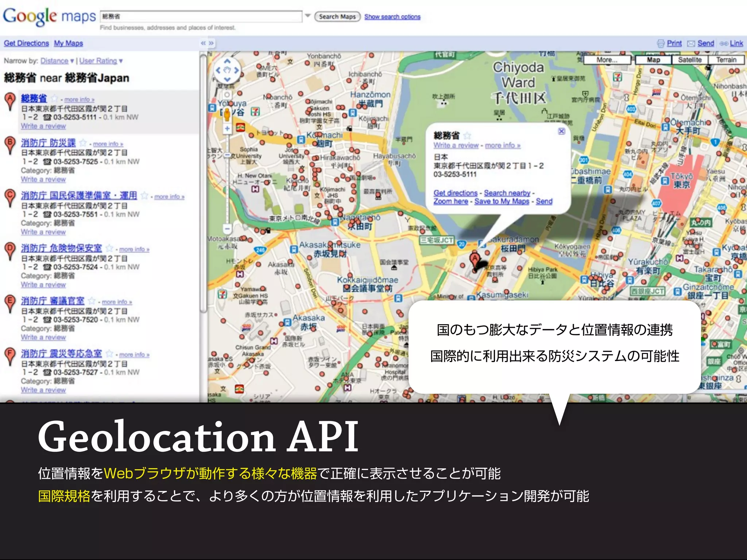Click Search nearby in info bubble
The image size is (747, 560).
507,193
